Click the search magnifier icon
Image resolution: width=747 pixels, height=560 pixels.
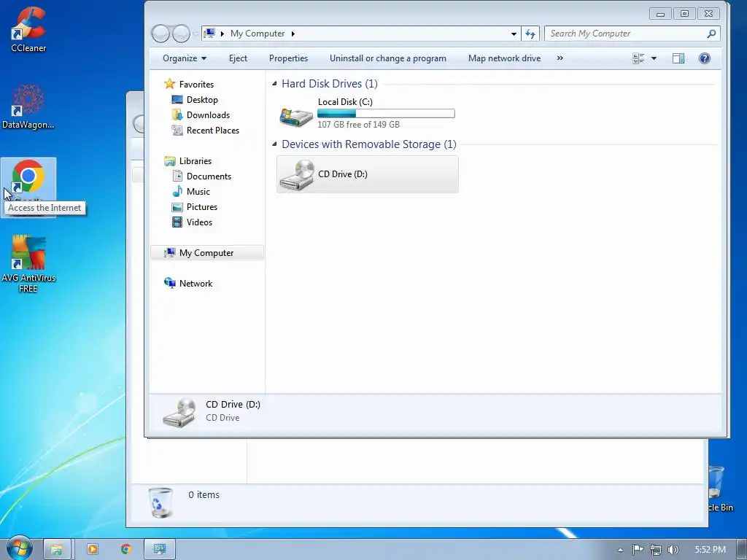pos(711,34)
